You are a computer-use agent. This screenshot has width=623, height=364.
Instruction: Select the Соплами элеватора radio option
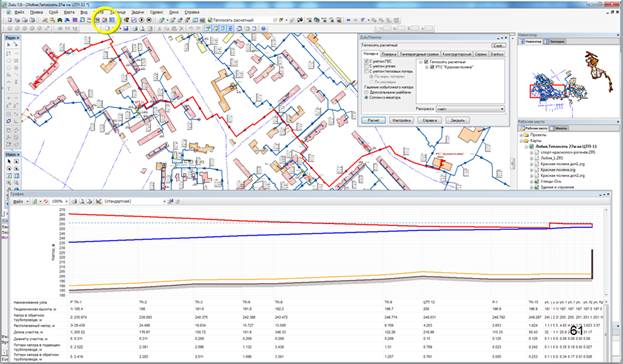tap(367, 97)
